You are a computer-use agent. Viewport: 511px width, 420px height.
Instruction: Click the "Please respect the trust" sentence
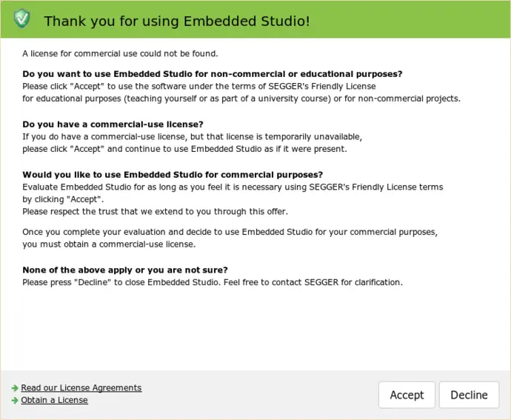click(155, 212)
